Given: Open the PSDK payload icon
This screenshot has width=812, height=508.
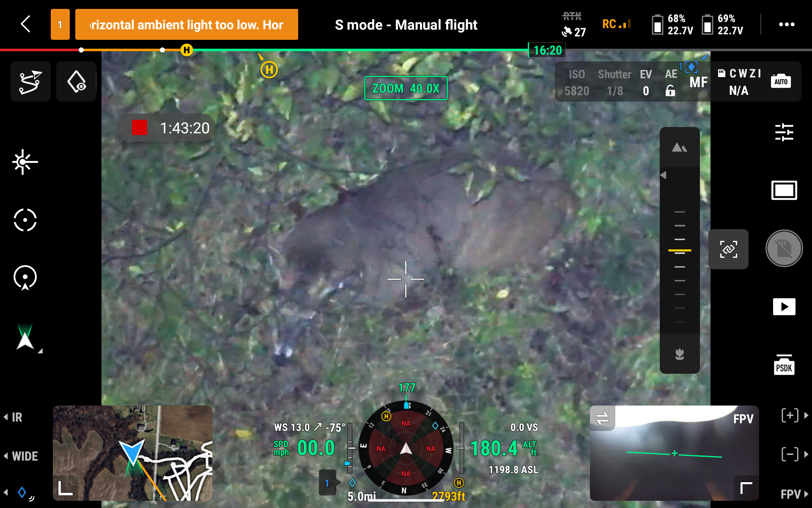Looking at the screenshot, I should [784, 365].
